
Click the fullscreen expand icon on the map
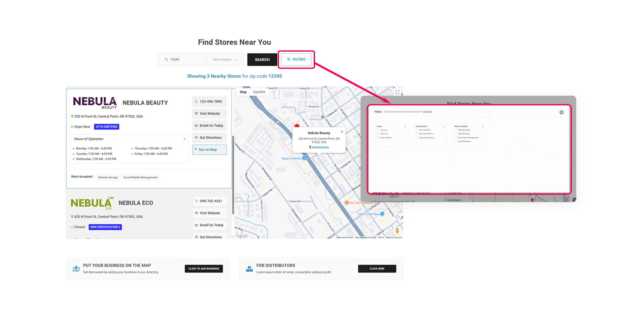[x=397, y=92]
